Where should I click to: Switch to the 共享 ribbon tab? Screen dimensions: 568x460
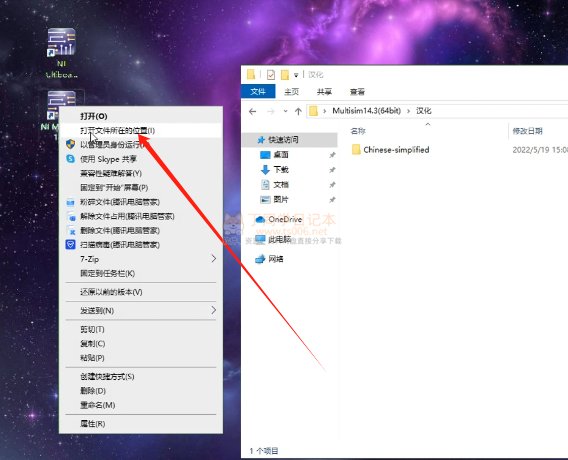tap(324, 92)
